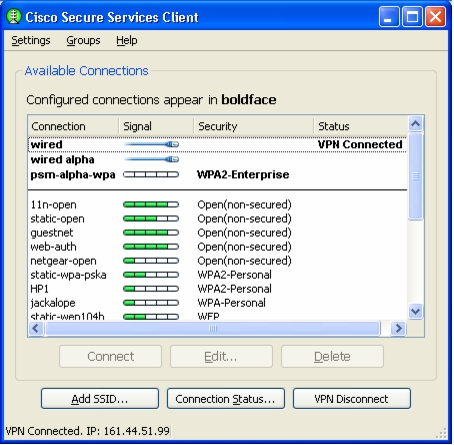The image size is (454, 445).
Task: Click the 'VPN Connected' status cell
Action: pos(360,144)
